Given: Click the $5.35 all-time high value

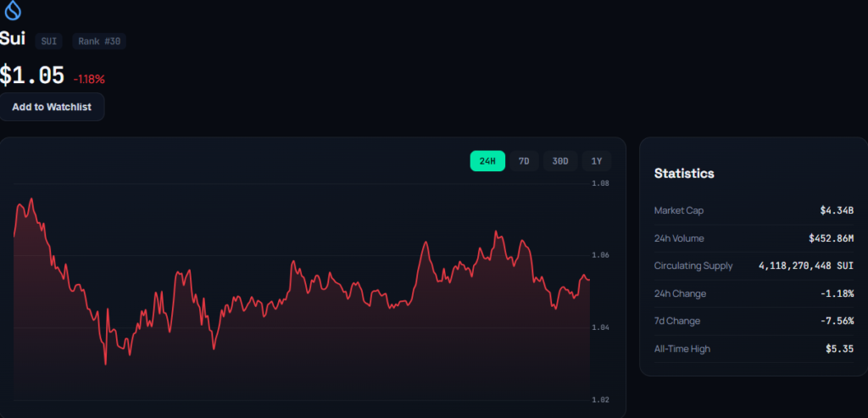Looking at the screenshot, I should click(x=840, y=348).
